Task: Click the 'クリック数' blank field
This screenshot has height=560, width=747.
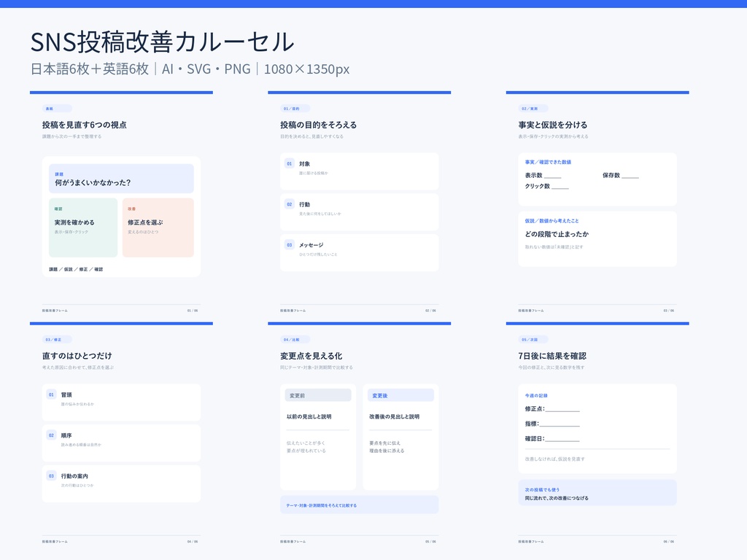Action: (560, 187)
